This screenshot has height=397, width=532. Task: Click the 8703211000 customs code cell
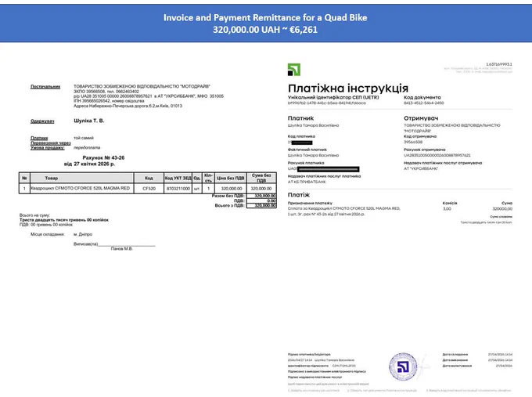click(178, 188)
